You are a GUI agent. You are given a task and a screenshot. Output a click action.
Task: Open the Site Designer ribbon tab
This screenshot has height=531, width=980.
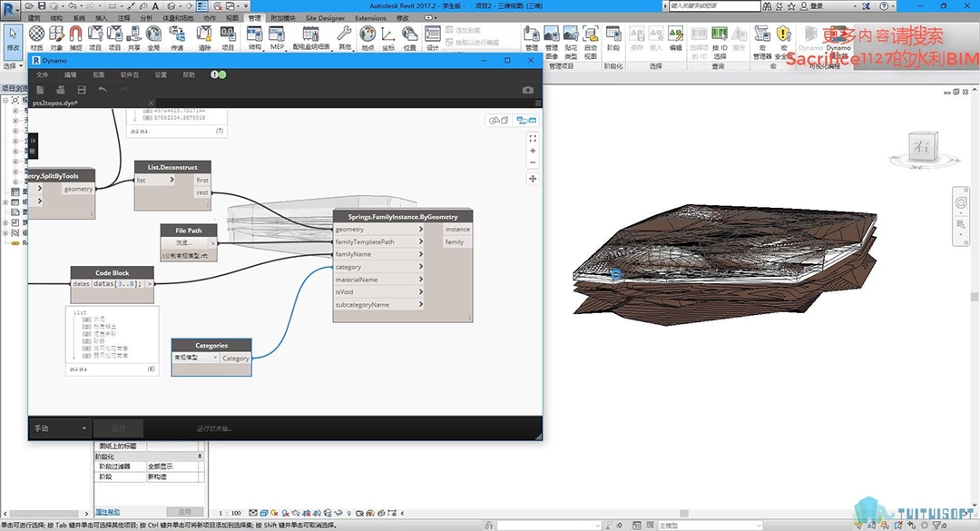coord(326,17)
